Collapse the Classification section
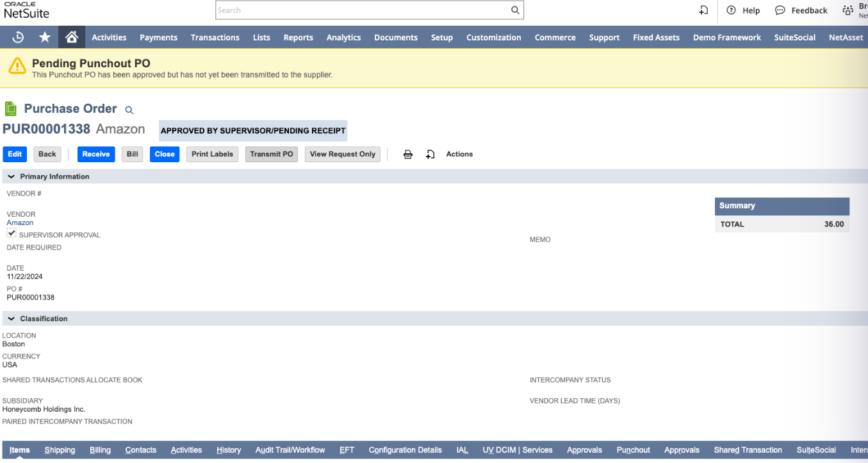This screenshot has width=868, height=463. [12, 319]
